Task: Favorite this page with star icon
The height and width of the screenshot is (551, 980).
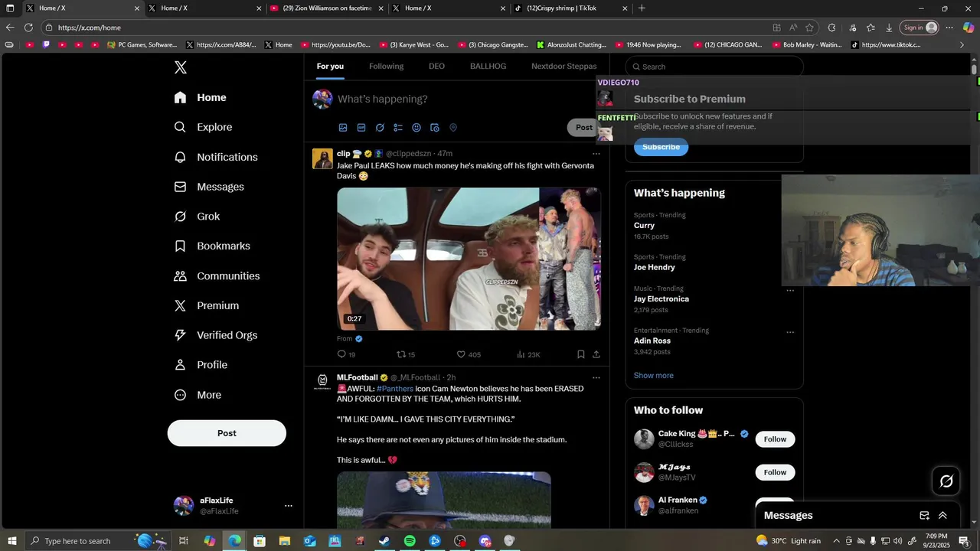Action: coord(809,28)
